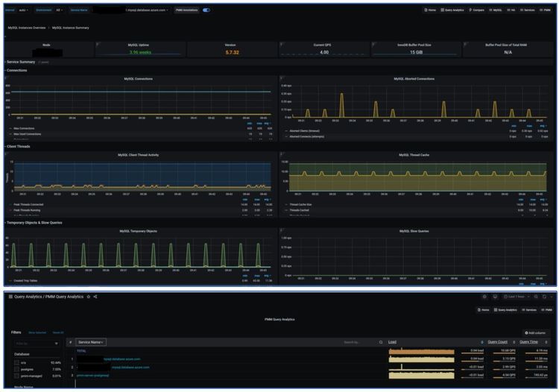Toggle Max Connections legend series
This screenshot has height=392, width=559.
pyautogui.click(x=24, y=128)
